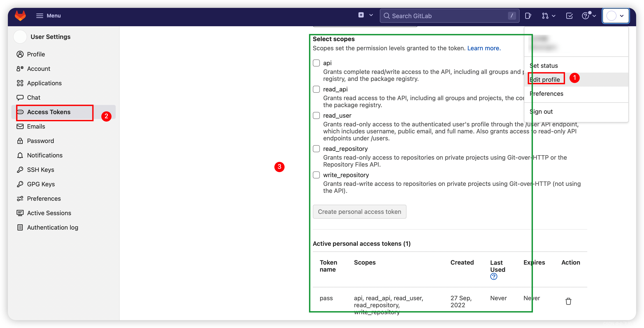Expand the create new plus dropdown
The height and width of the screenshot is (328, 644).
(x=365, y=15)
